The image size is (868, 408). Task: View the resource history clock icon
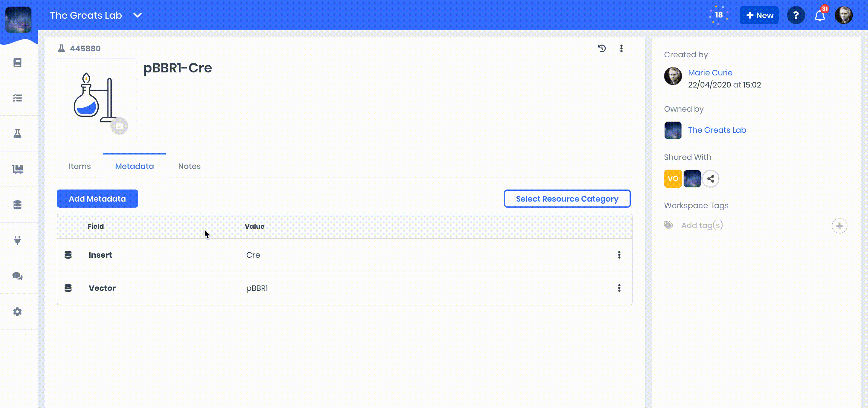click(x=602, y=48)
